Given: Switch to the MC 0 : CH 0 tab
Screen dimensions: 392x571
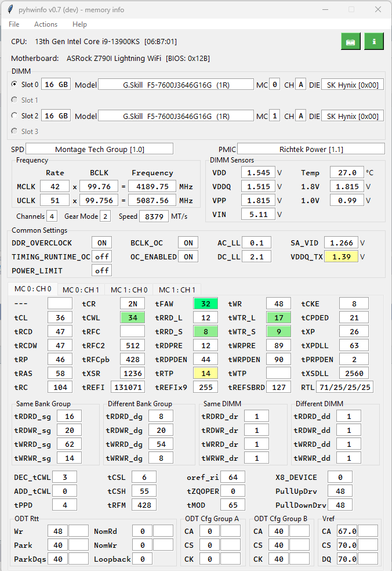Looking at the screenshot, I should 32,289.
